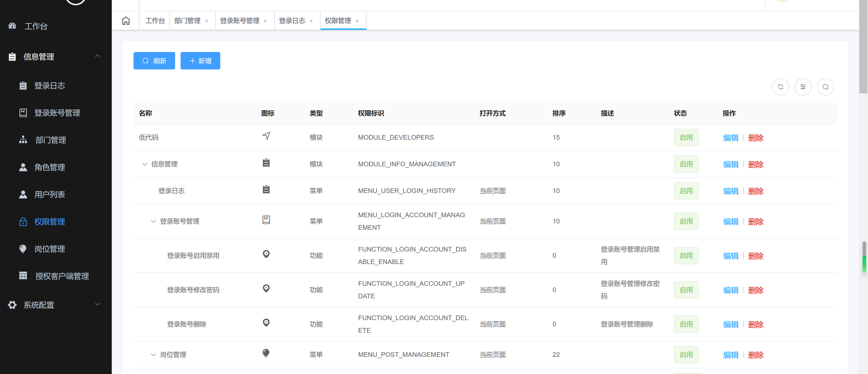
Task: Click the clipboard icon beside 信息管理 in the sidebar
Action: (x=12, y=57)
